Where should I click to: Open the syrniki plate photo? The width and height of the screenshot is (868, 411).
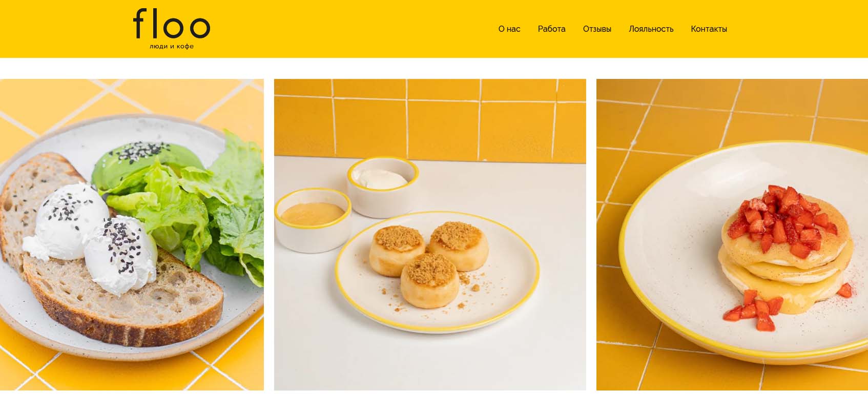coord(430,235)
